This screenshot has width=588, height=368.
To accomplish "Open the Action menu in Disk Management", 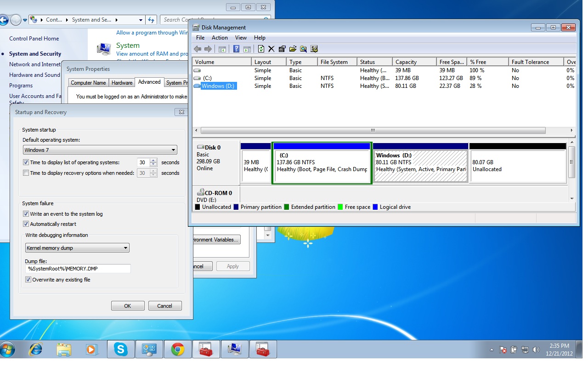I will click(220, 38).
